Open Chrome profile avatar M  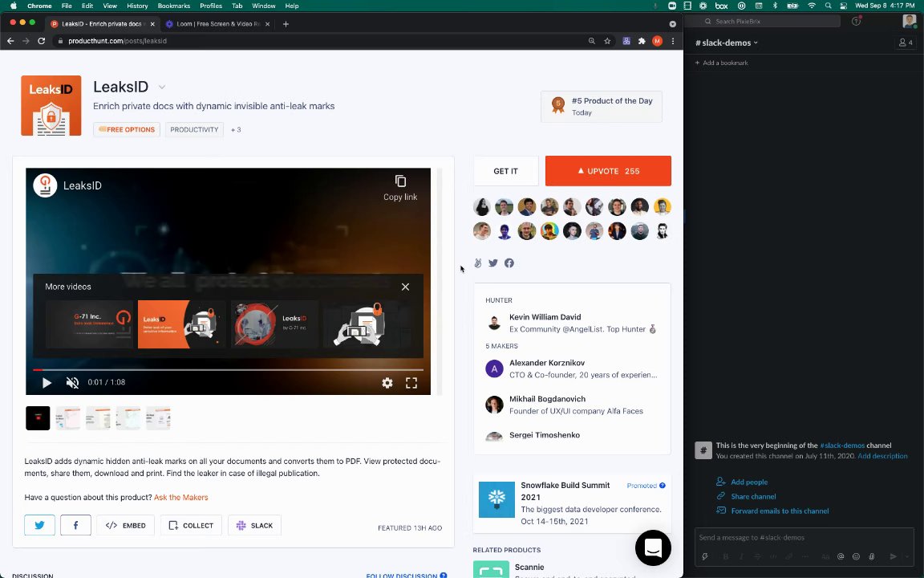click(x=657, y=41)
